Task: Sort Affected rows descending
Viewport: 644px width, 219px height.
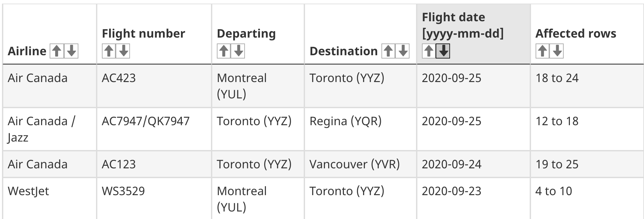Action: (557, 51)
